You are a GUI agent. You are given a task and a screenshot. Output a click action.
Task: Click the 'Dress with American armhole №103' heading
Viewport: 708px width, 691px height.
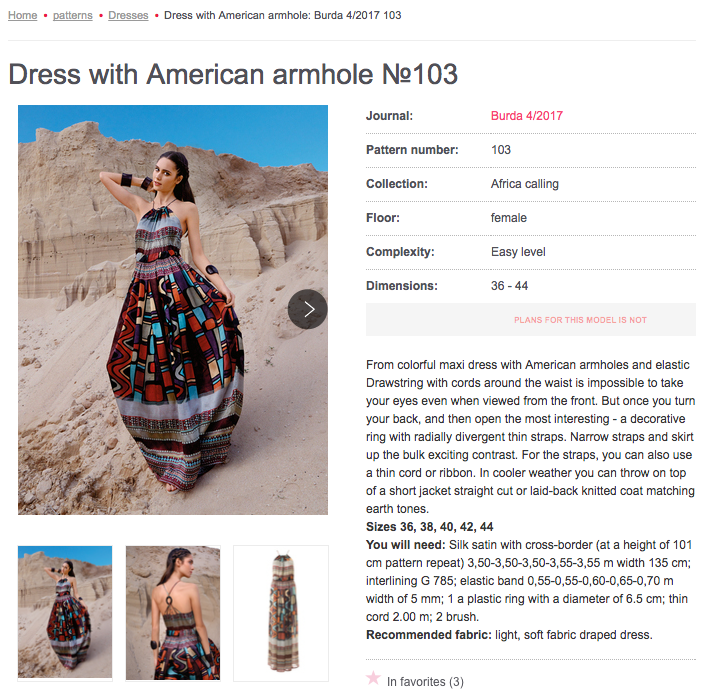233,74
